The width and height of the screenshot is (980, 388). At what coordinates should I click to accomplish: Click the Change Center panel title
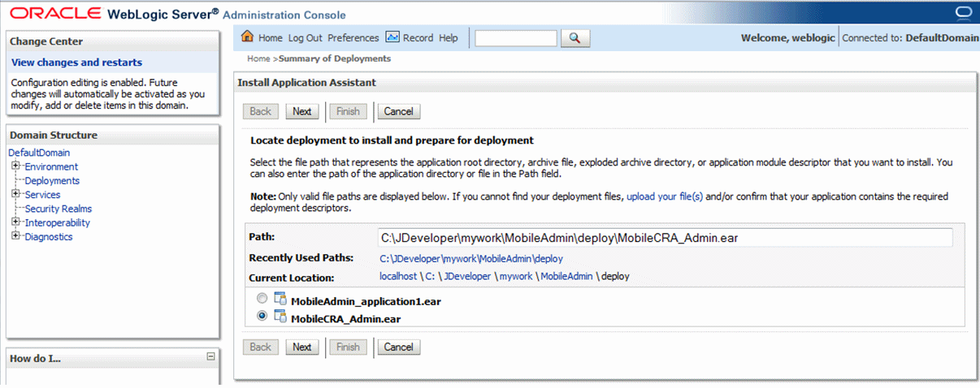46,41
